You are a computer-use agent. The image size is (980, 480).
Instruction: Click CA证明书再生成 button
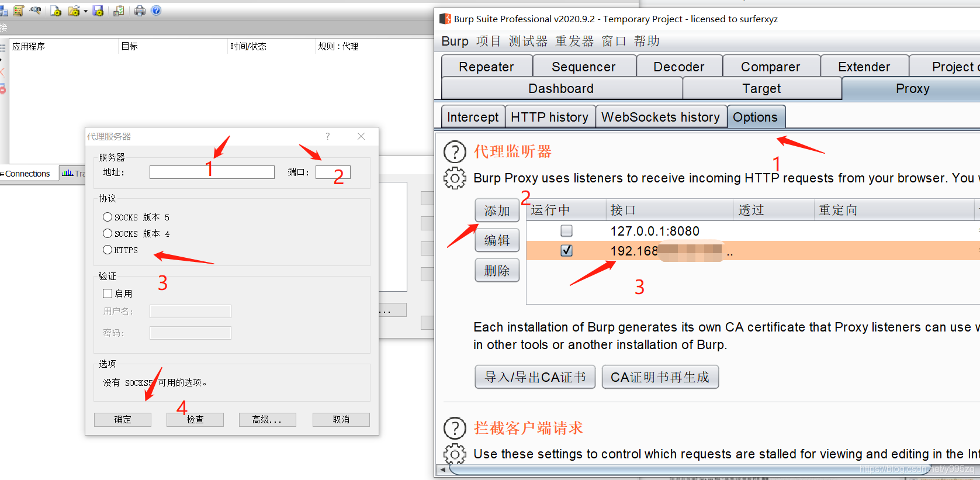coord(660,377)
